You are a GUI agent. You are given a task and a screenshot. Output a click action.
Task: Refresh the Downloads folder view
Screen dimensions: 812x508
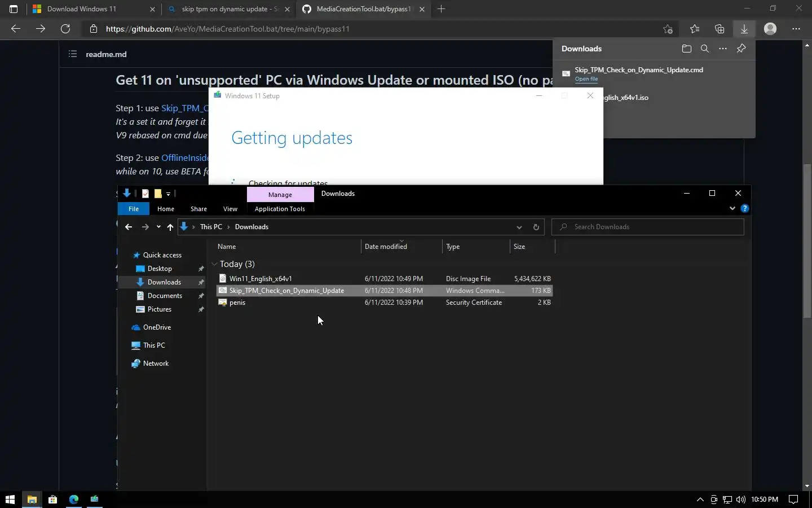tap(536, 227)
